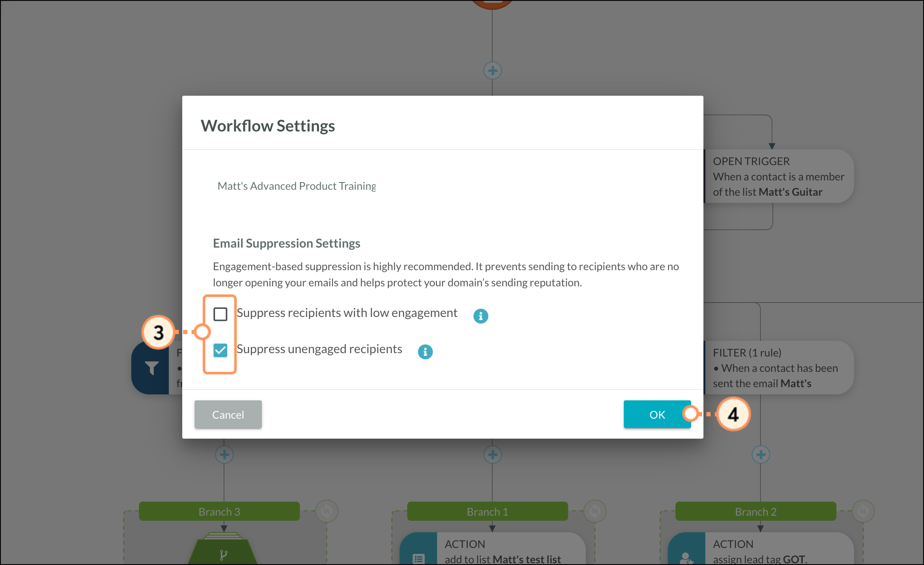Click plus icon above the dialog
This screenshot has height=565, width=924.
tap(492, 71)
